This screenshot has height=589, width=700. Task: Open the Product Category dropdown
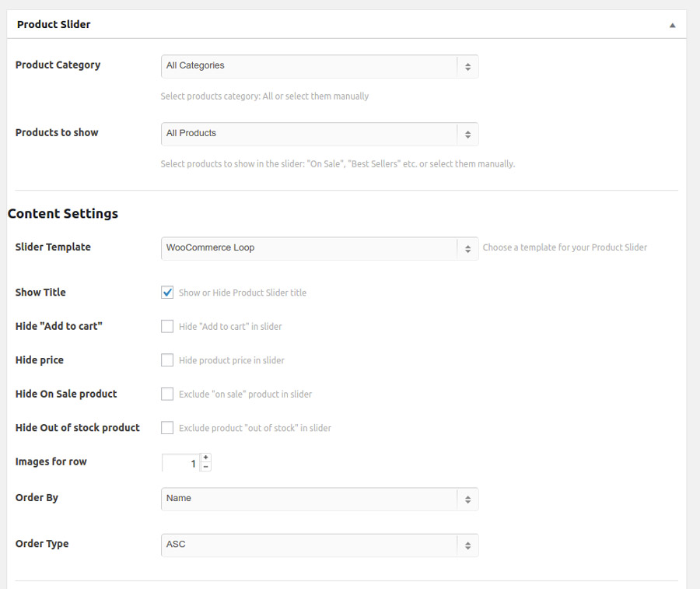click(x=319, y=66)
